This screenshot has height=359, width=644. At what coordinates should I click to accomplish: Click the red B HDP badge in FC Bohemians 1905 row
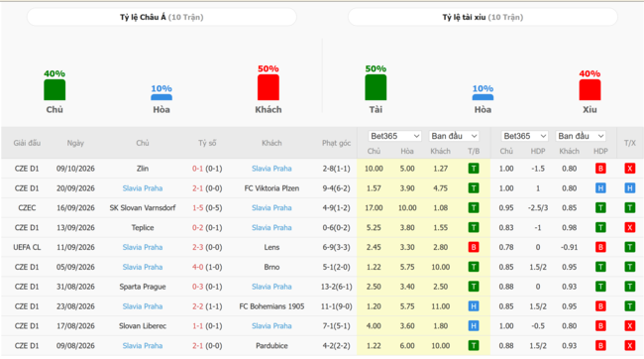[600, 306]
